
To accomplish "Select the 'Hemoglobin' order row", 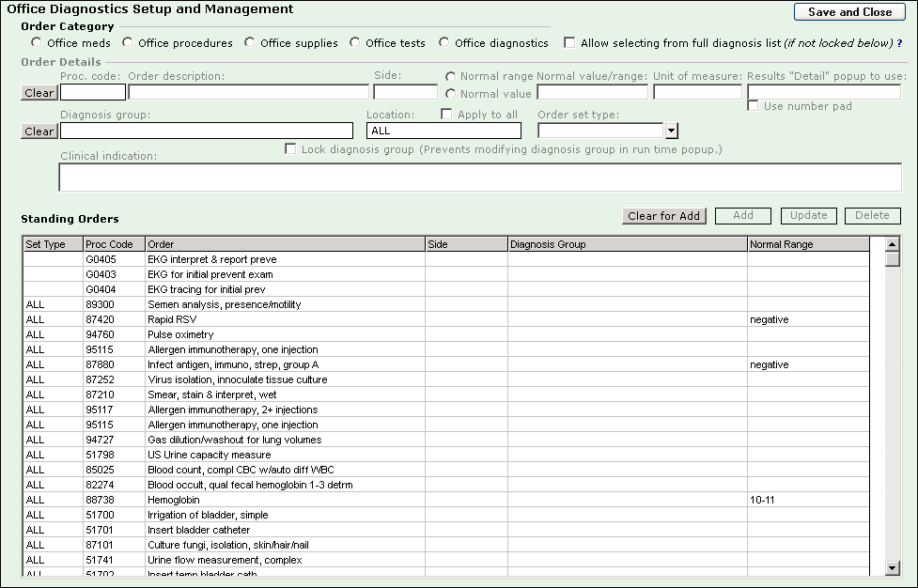I will [x=446, y=500].
